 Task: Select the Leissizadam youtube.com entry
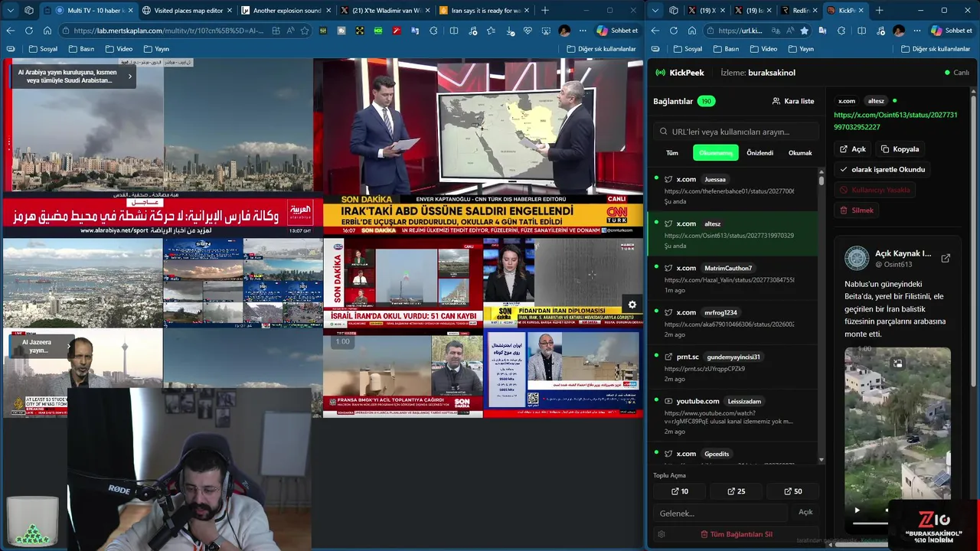pyautogui.click(x=733, y=416)
